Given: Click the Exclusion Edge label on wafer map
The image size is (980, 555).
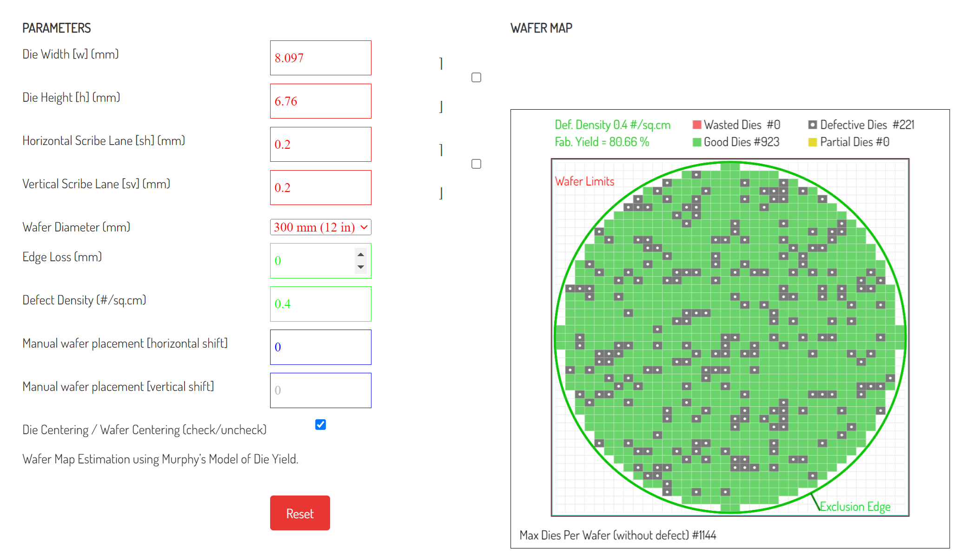Looking at the screenshot, I should tap(854, 507).
